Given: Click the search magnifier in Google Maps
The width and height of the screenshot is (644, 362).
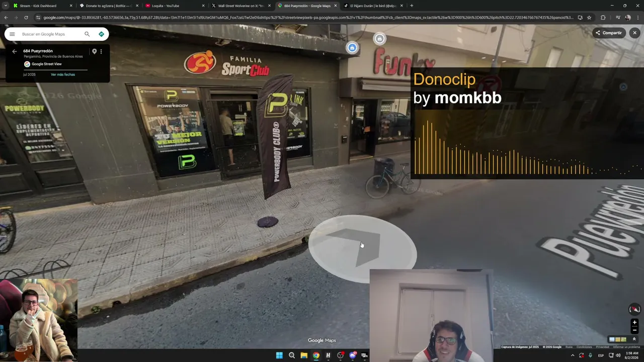Looking at the screenshot, I should (x=87, y=34).
